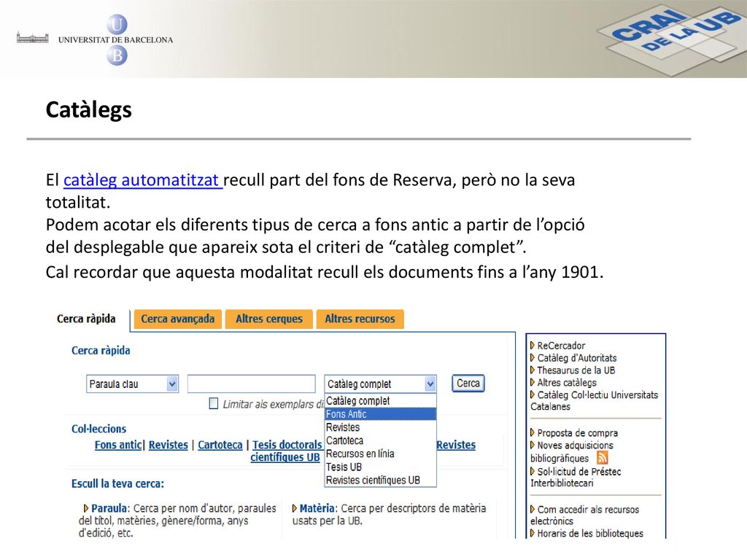
Task: Collapse the 'Catàleg complet' combo box arrow
Action: 430,384
